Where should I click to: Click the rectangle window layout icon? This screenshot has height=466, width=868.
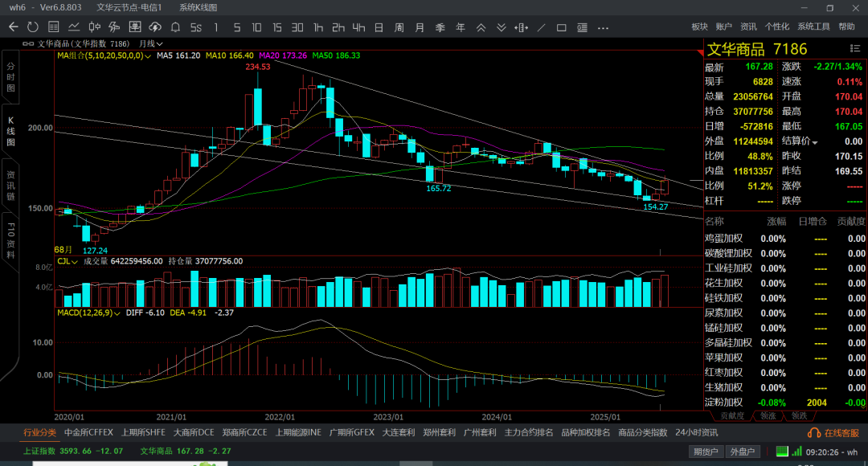pos(561,27)
